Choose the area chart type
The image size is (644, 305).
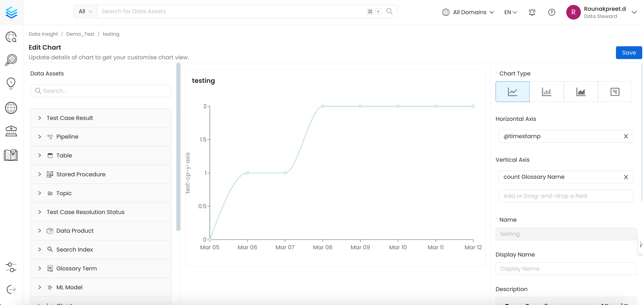tap(581, 91)
